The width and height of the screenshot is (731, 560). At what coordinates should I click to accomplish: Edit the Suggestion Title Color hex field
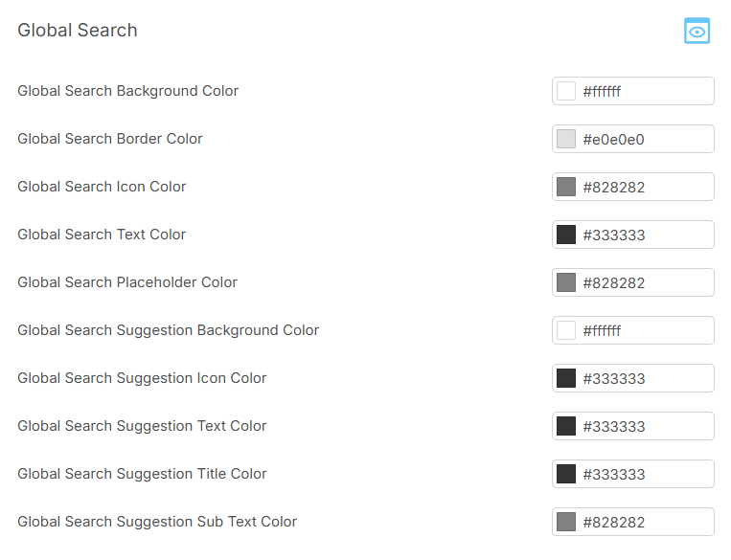644,474
